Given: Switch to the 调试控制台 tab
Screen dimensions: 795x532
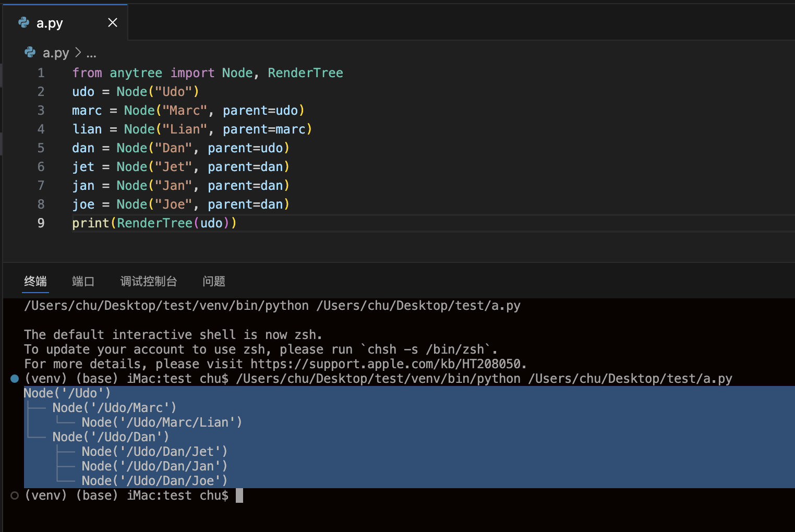Looking at the screenshot, I should tap(149, 282).
